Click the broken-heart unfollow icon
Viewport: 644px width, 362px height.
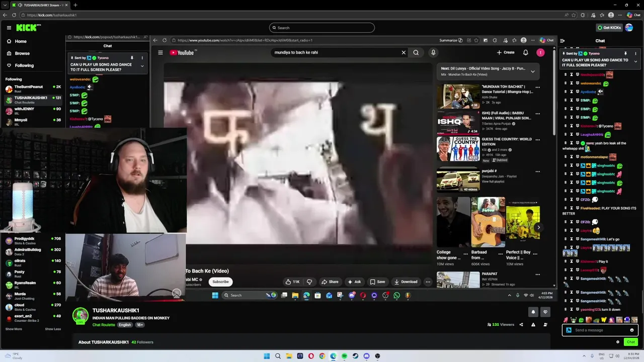[545, 312]
